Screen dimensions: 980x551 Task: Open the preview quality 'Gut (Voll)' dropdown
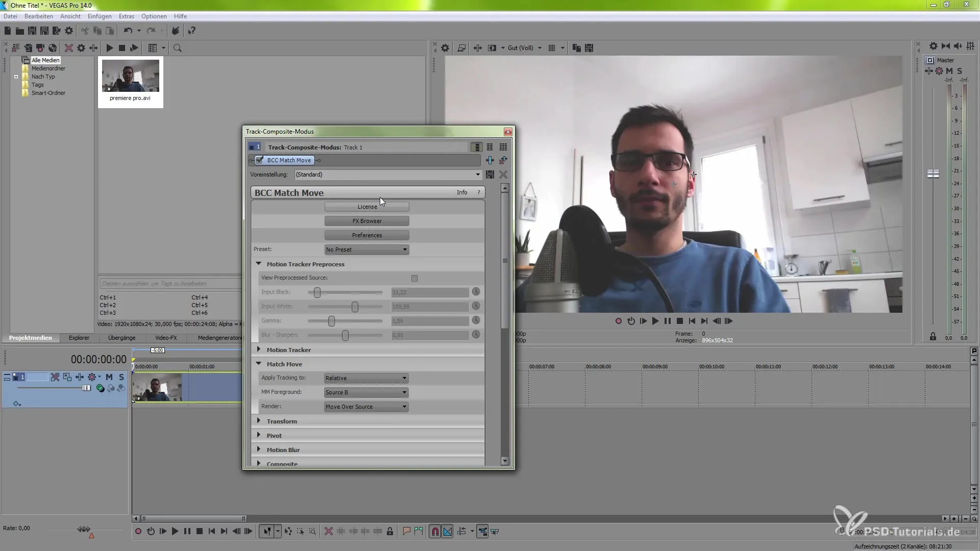(x=525, y=48)
